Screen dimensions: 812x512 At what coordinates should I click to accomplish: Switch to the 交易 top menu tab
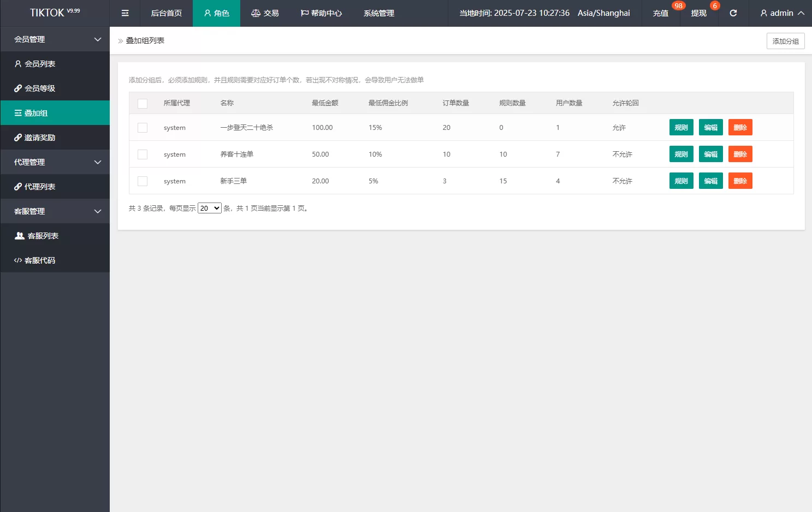265,13
